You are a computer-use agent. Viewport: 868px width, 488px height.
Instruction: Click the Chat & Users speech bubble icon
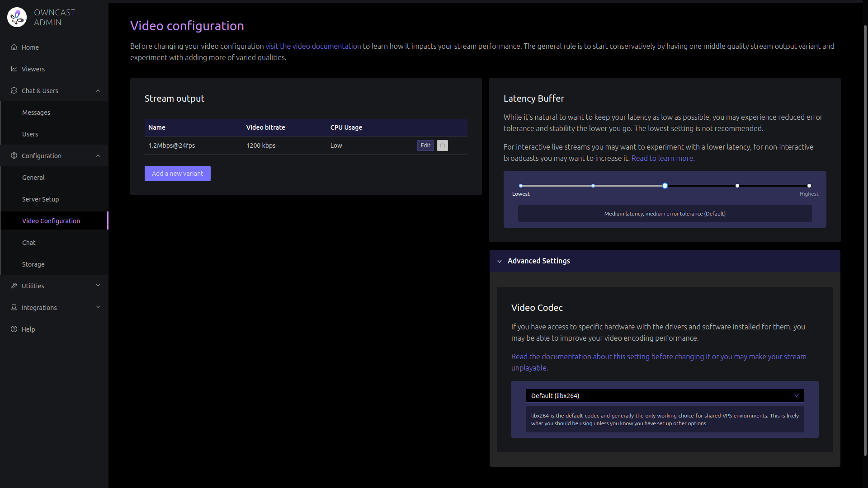[x=14, y=90]
